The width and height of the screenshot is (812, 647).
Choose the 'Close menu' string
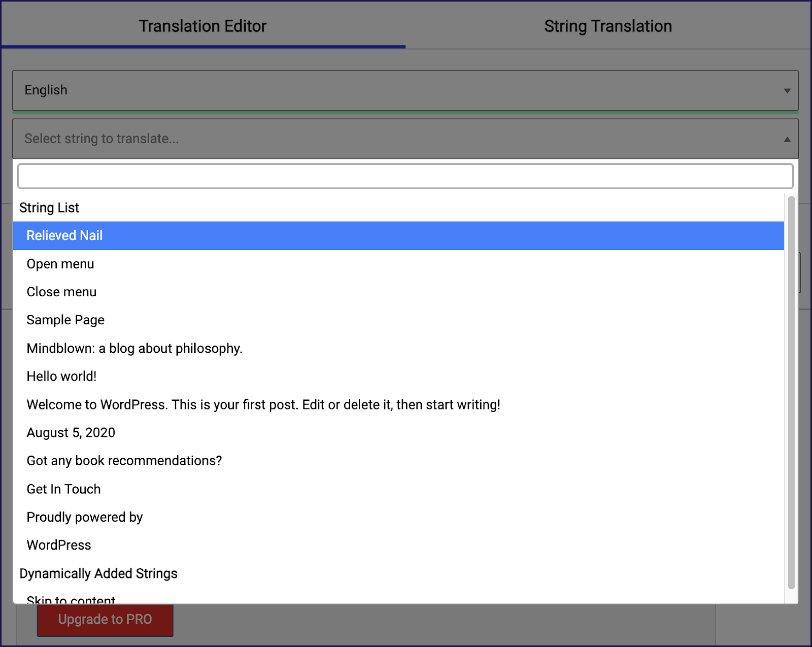point(398,292)
